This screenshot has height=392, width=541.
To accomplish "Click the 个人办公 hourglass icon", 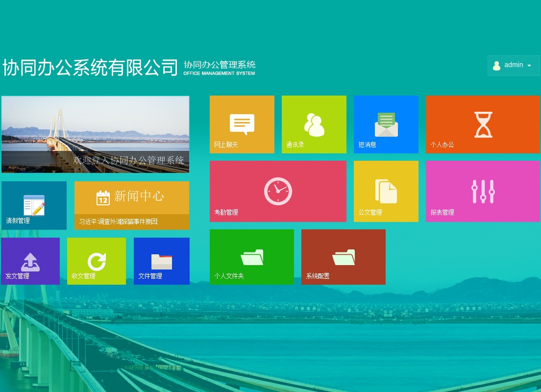I will click(x=483, y=124).
